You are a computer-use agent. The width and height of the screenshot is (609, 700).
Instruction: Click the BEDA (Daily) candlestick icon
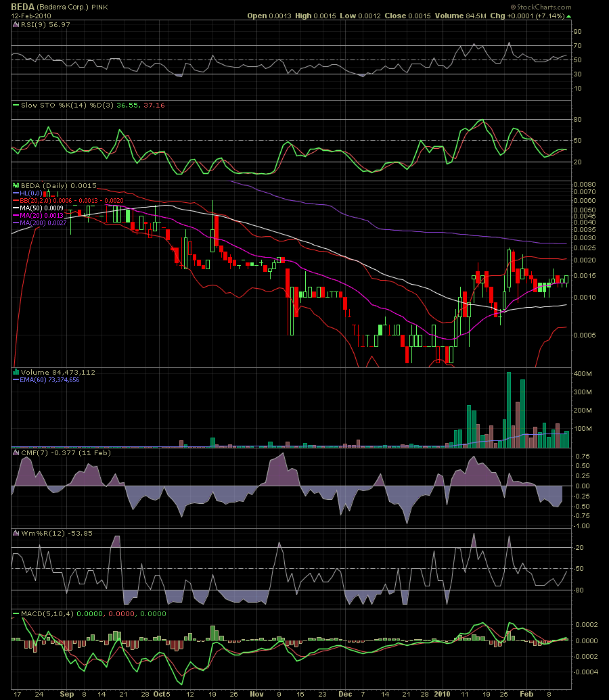pos(16,185)
